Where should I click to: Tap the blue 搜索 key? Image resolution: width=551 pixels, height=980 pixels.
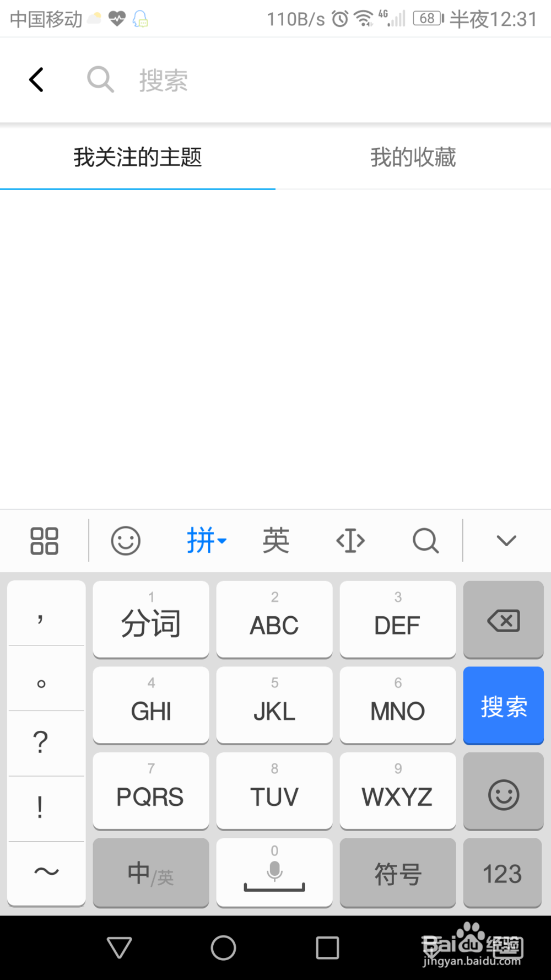[504, 706]
